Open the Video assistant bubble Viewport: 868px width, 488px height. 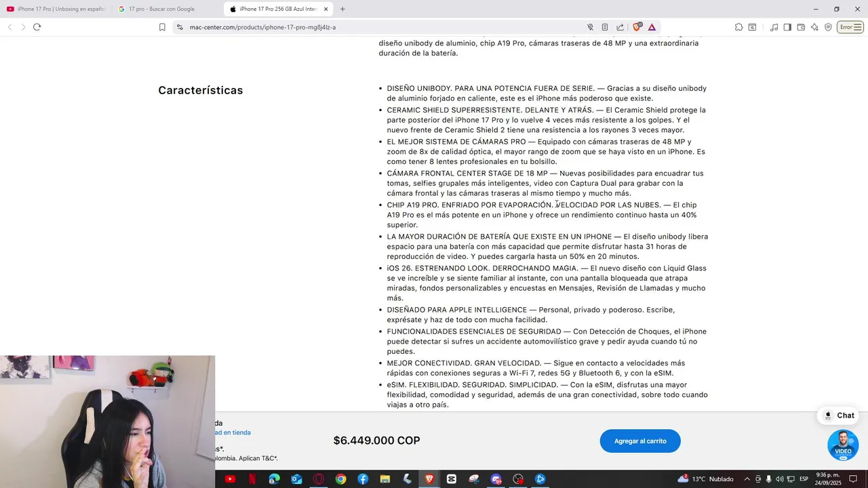click(843, 445)
